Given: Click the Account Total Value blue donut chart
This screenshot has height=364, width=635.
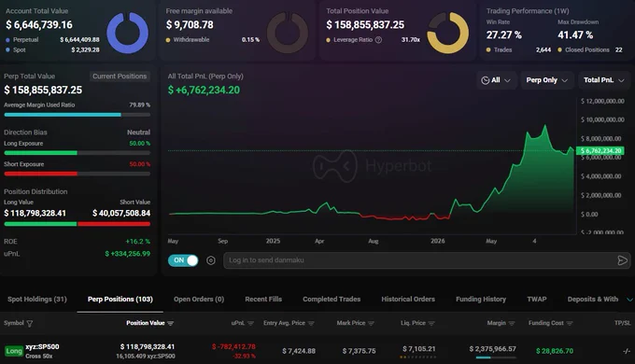Looking at the screenshot, I should click(x=127, y=33).
